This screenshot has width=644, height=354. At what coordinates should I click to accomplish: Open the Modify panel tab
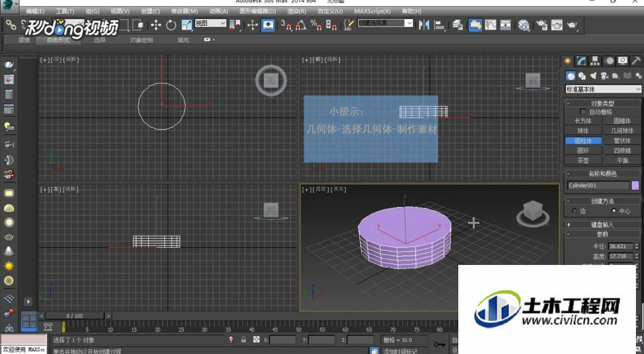pyautogui.click(x=581, y=61)
